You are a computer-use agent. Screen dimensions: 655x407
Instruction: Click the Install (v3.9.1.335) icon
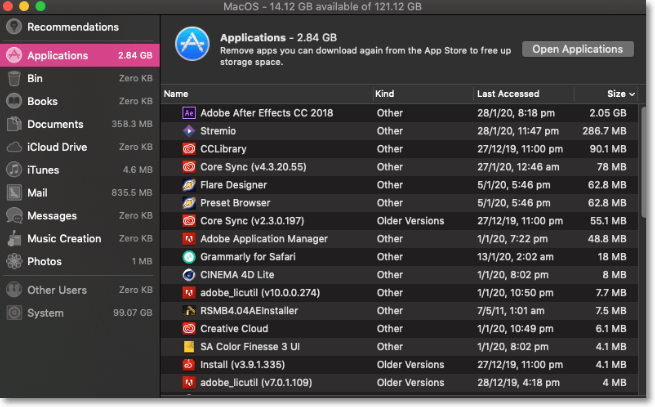coord(189,364)
